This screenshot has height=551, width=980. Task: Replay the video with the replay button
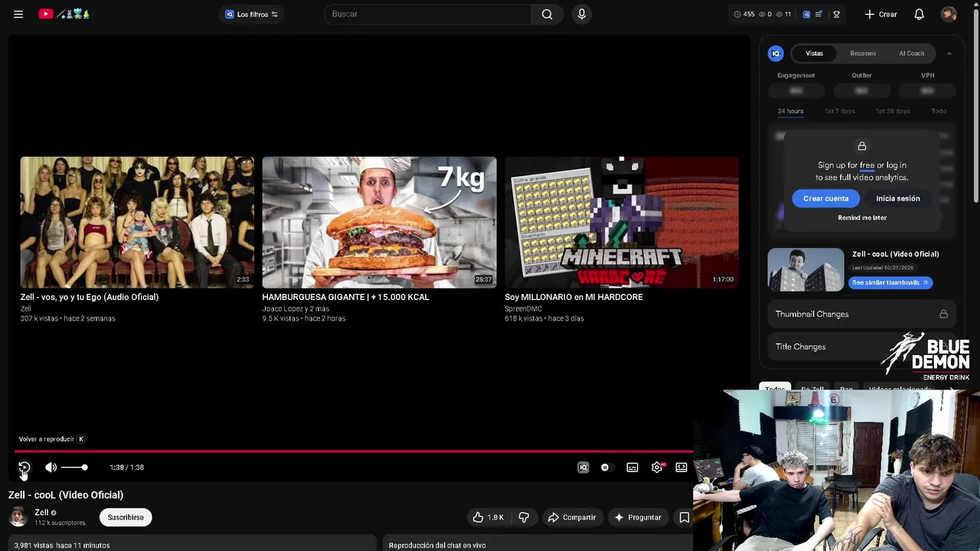tap(24, 467)
